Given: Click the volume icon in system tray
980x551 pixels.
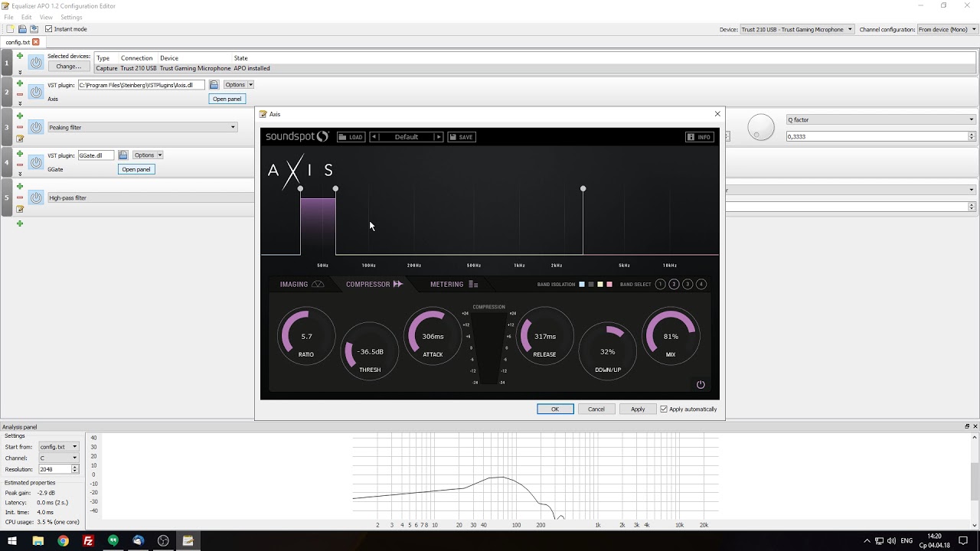Looking at the screenshot, I should 892,541.
